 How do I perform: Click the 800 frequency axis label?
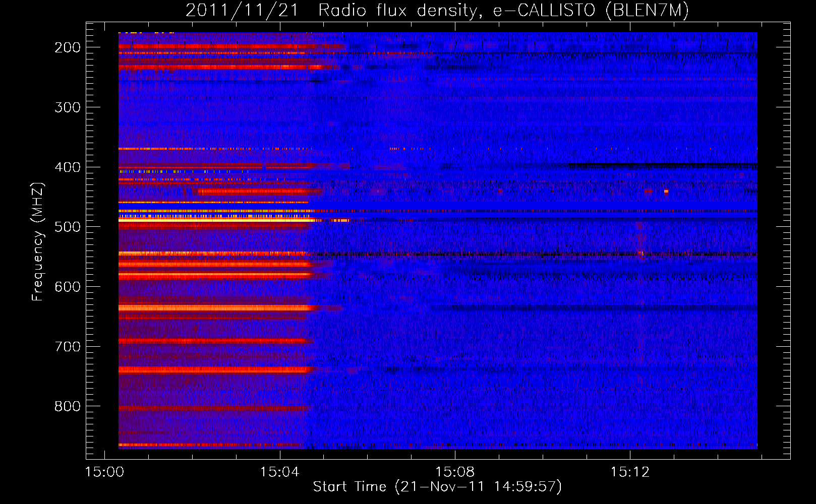(x=68, y=406)
